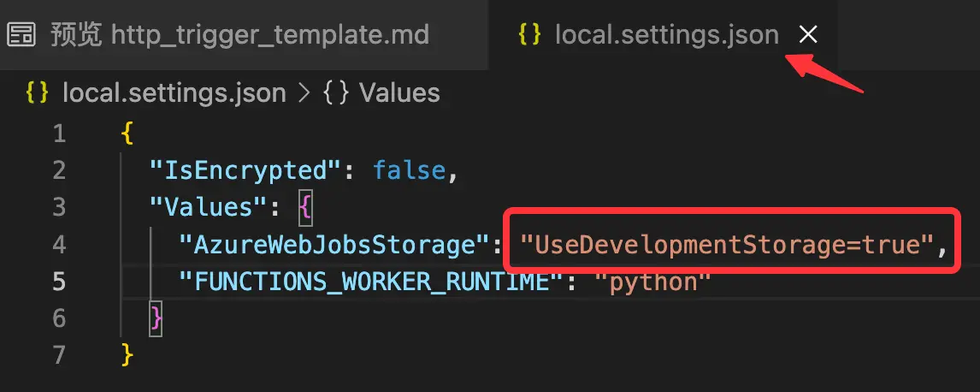Open the Values breadcrumb dropdown
The image size is (980, 392).
tap(399, 92)
